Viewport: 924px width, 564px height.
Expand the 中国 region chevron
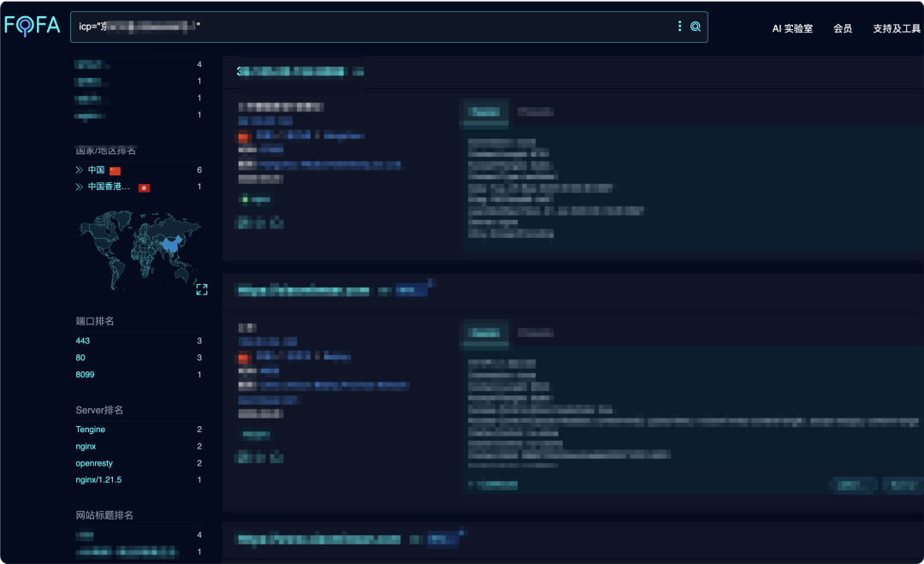(79, 170)
